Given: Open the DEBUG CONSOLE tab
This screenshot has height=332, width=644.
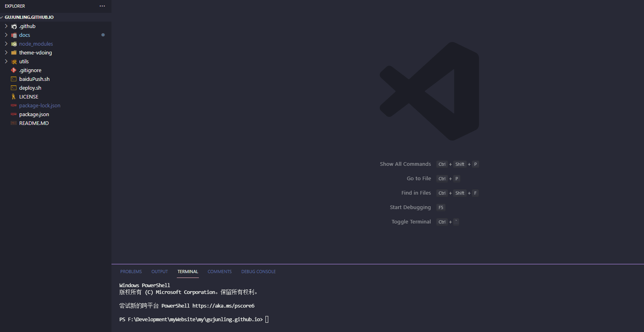Looking at the screenshot, I should pyautogui.click(x=259, y=272).
